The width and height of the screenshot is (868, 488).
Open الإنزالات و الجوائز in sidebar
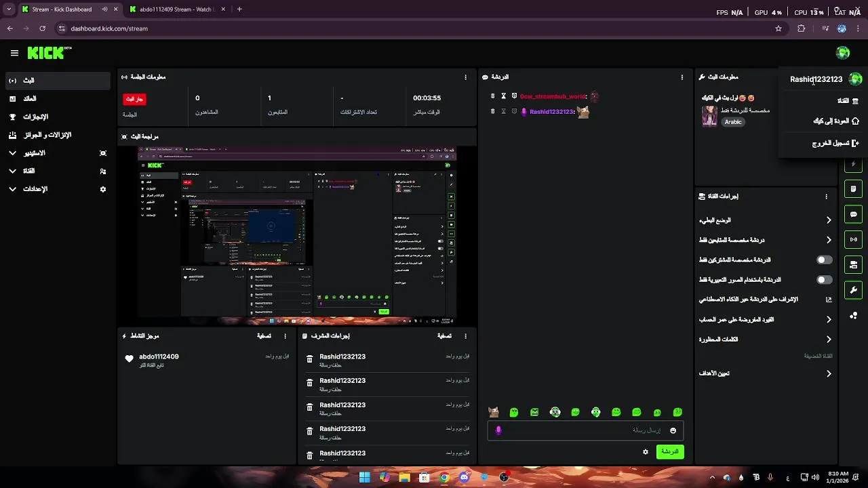coord(57,135)
